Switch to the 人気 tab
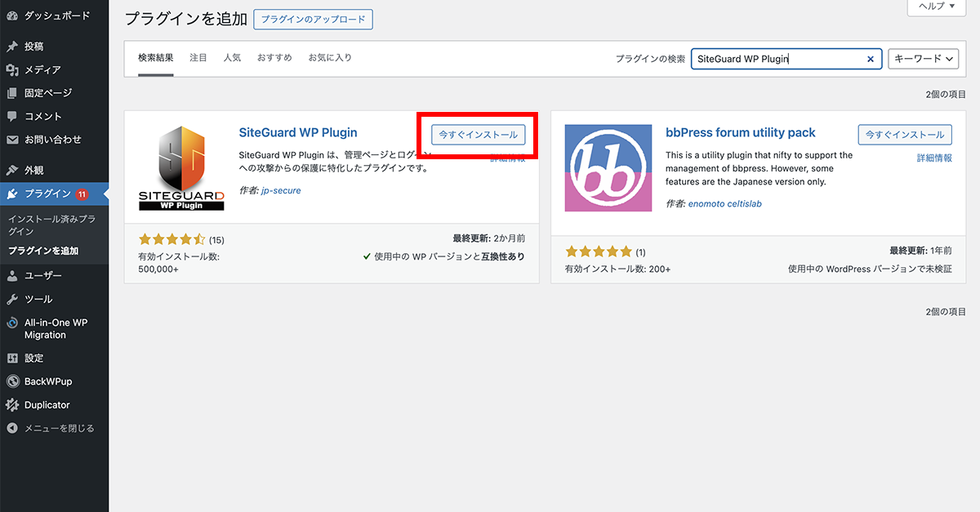 pos(232,58)
